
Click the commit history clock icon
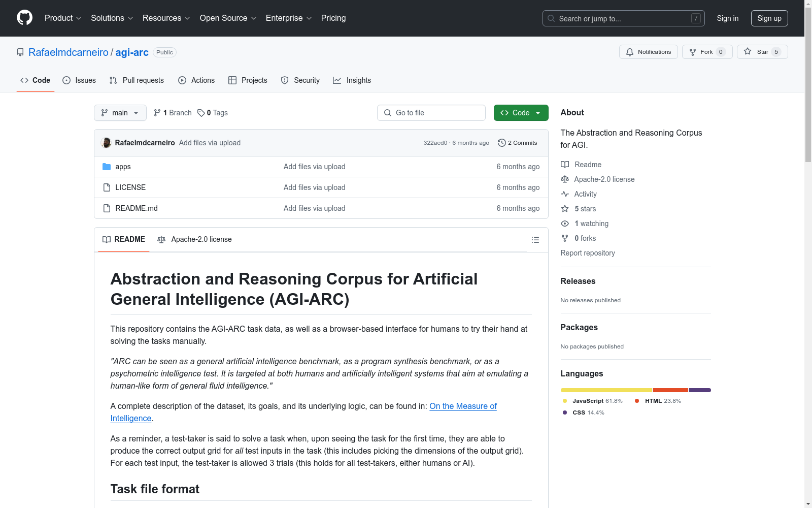pos(502,143)
